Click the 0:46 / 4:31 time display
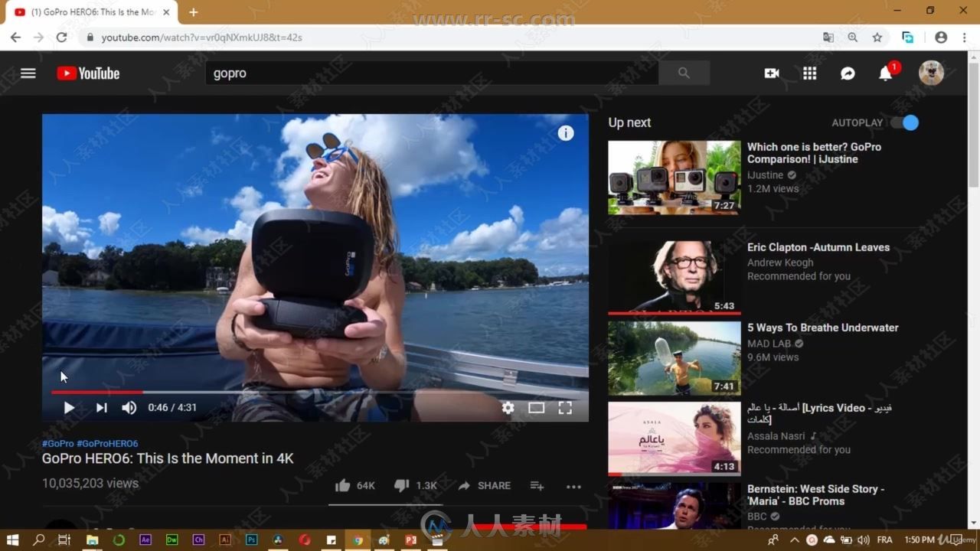This screenshot has width=980, height=551. (172, 408)
